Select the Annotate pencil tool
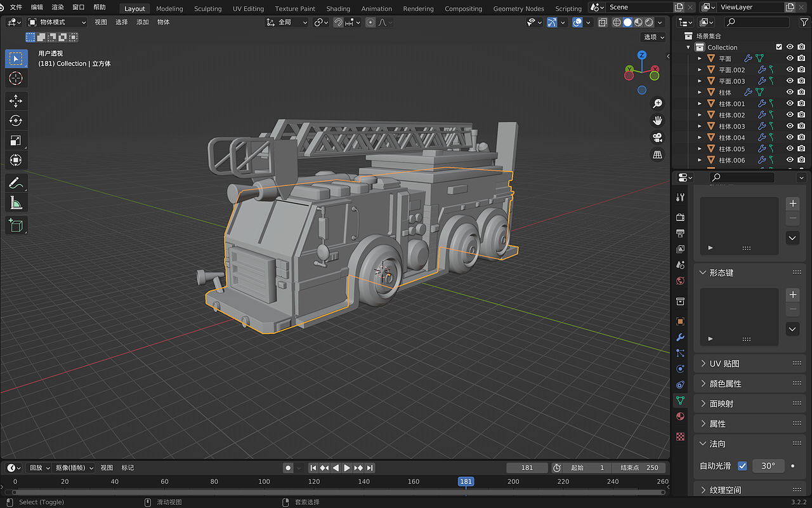The height and width of the screenshot is (508, 812). [x=16, y=183]
